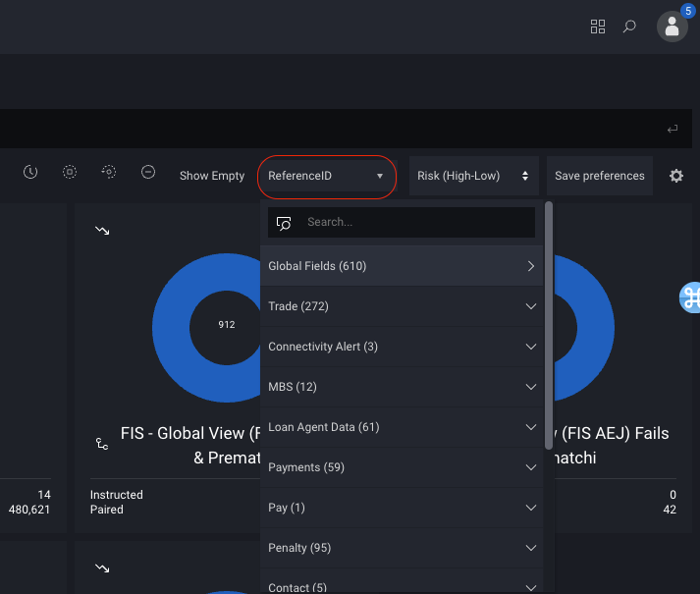Expand the Loan Agent Data (61) group
Viewport: 700px width, 594px height.
coord(402,427)
